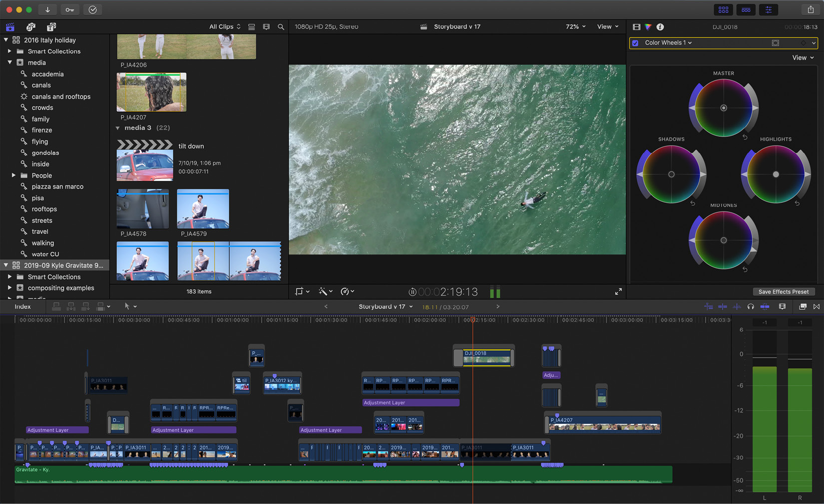The height and width of the screenshot is (504, 824).
Task: Open the Share export button
Action: 810,9
